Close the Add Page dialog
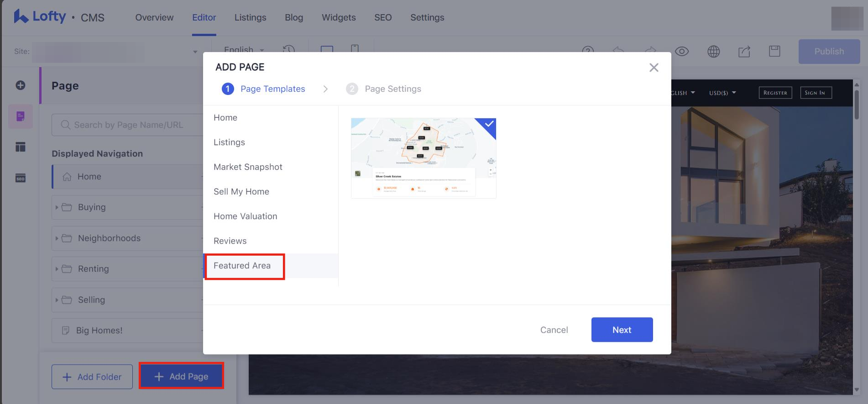The width and height of the screenshot is (868, 404). [654, 68]
